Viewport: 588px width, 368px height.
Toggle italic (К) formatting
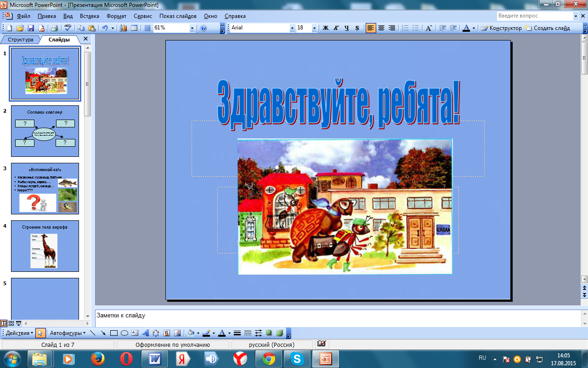[x=336, y=28]
